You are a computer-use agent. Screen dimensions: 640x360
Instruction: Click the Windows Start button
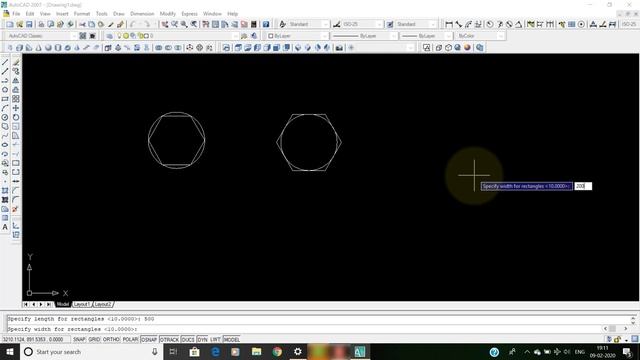pos(10,352)
